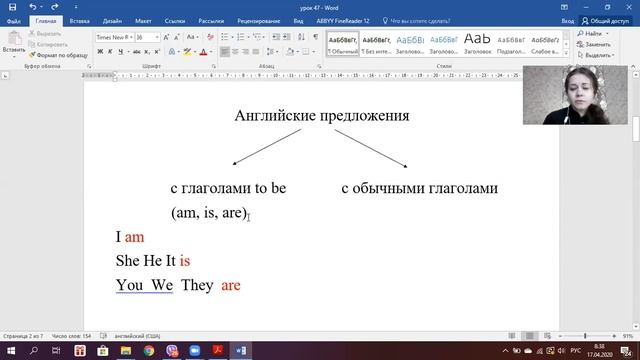Screen dimensions: 640x360
Task: Increase the paragraph indent
Action: coord(287,37)
